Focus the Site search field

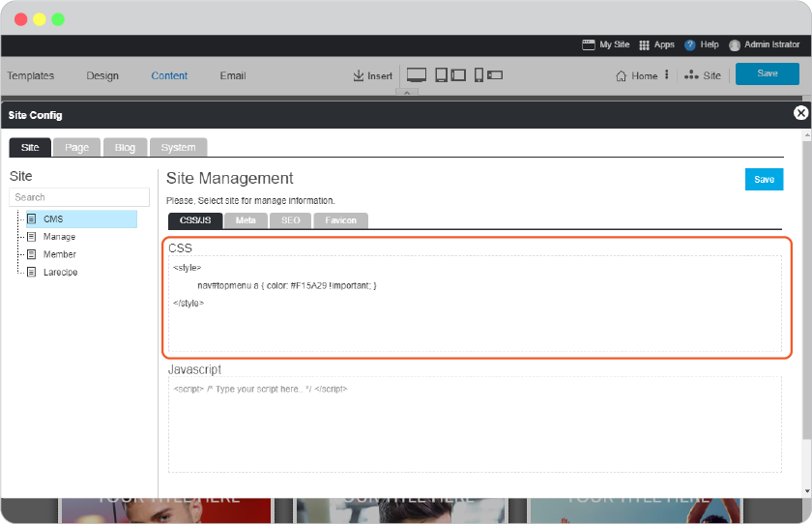(x=79, y=197)
